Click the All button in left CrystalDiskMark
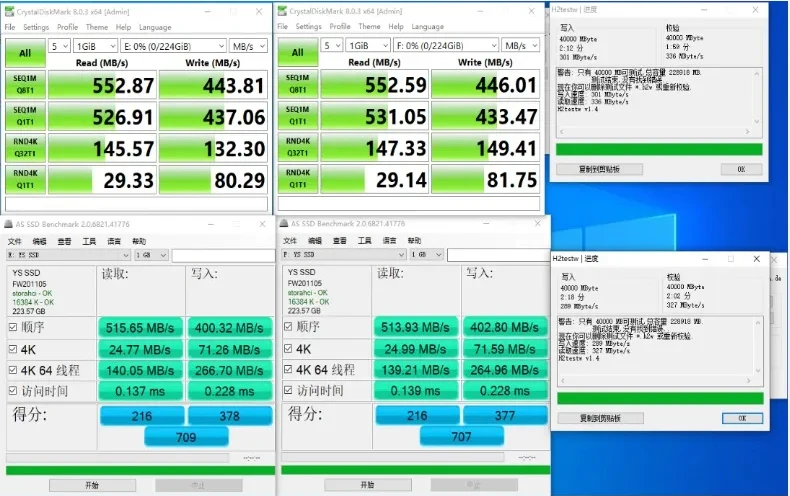This screenshot has height=496, width=790. (x=24, y=53)
